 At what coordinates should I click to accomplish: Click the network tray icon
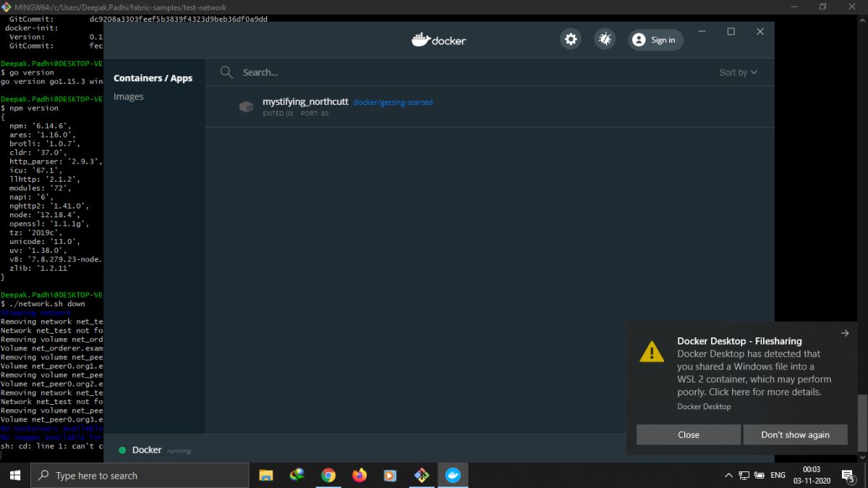pos(744,476)
